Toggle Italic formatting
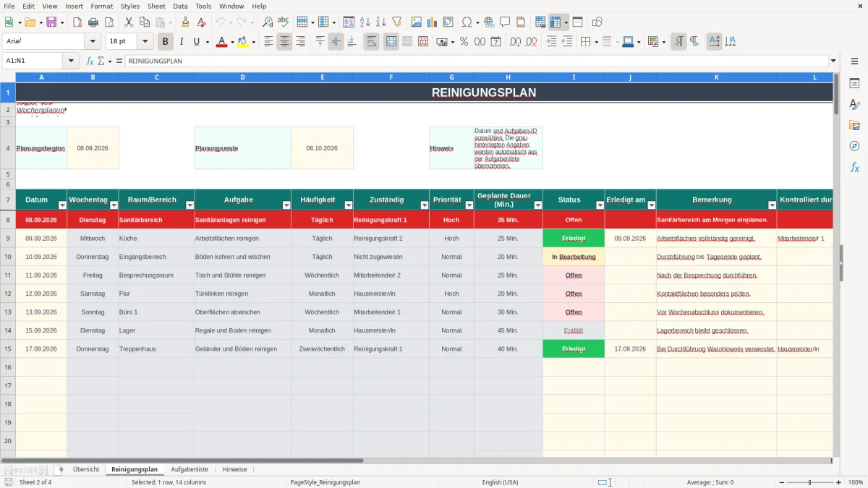 tap(182, 42)
